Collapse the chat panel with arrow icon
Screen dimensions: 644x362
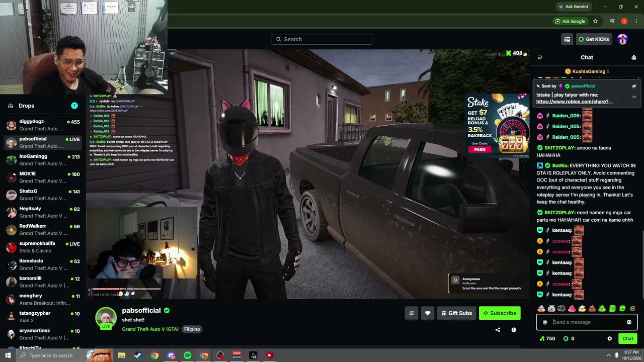click(540, 57)
